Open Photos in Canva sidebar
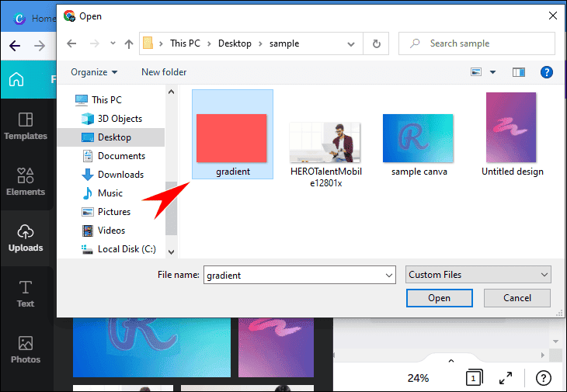The width and height of the screenshot is (567, 392). pos(26,350)
